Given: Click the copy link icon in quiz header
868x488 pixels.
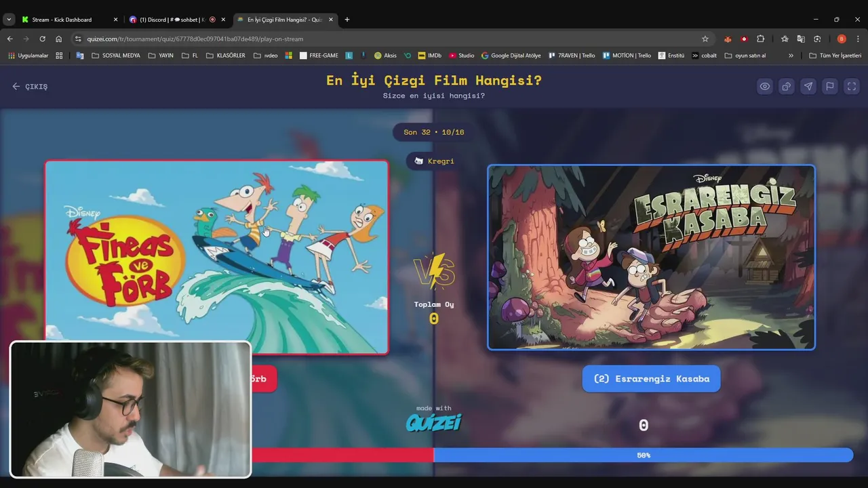Looking at the screenshot, I should pos(786,86).
